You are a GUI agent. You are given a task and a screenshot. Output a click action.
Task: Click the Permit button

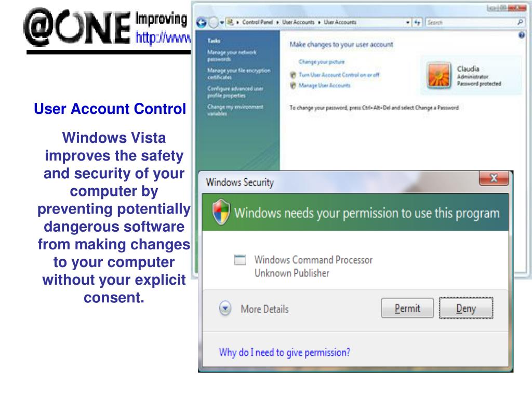(407, 308)
